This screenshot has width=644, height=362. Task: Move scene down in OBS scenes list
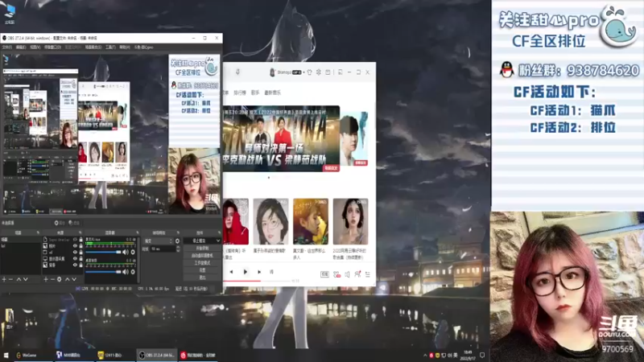26,279
